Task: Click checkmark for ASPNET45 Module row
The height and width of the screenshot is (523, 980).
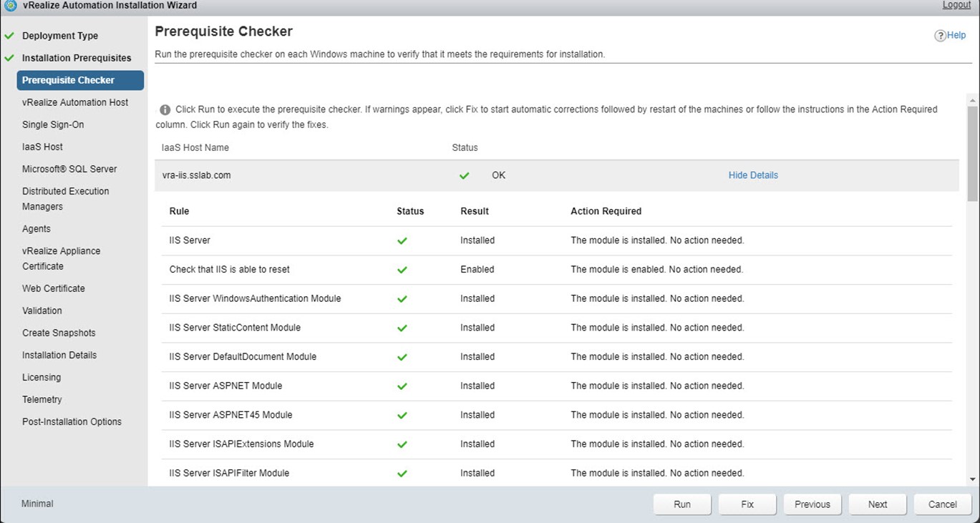Action: (x=402, y=415)
